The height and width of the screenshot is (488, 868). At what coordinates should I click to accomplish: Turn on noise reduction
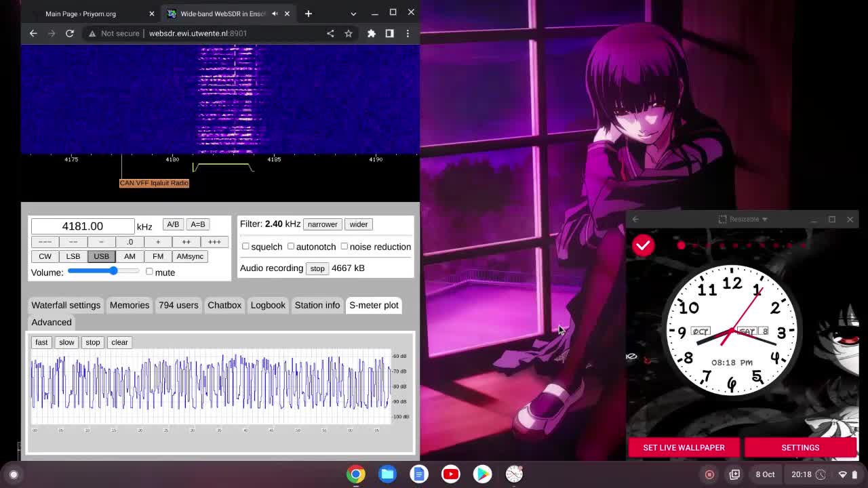point(344,247)
